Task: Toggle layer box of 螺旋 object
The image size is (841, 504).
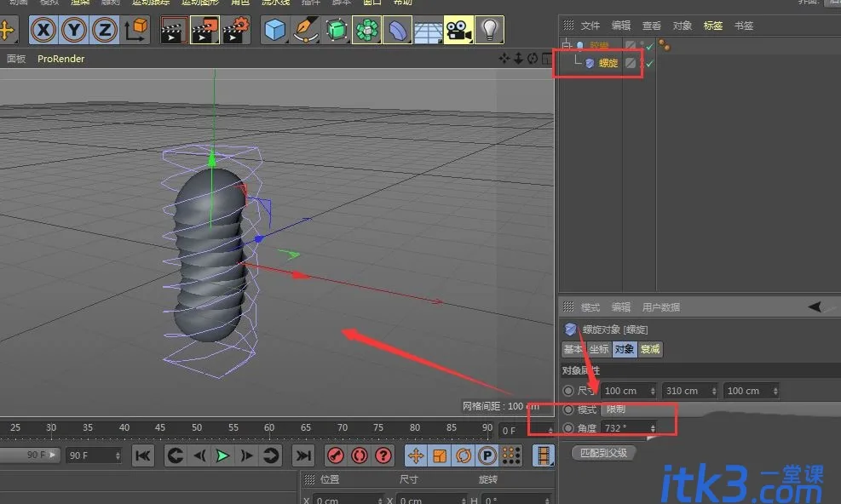Action: click(631, 63)
